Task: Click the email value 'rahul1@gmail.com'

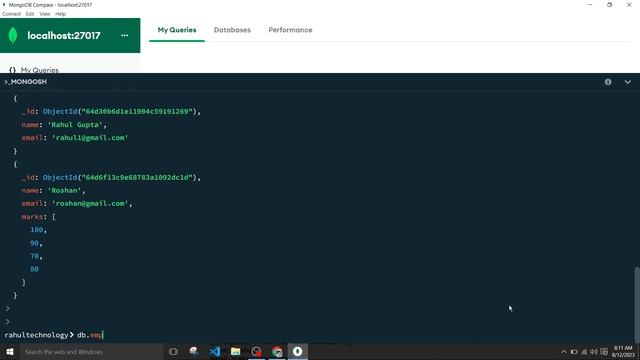Action: click(90, 138)
